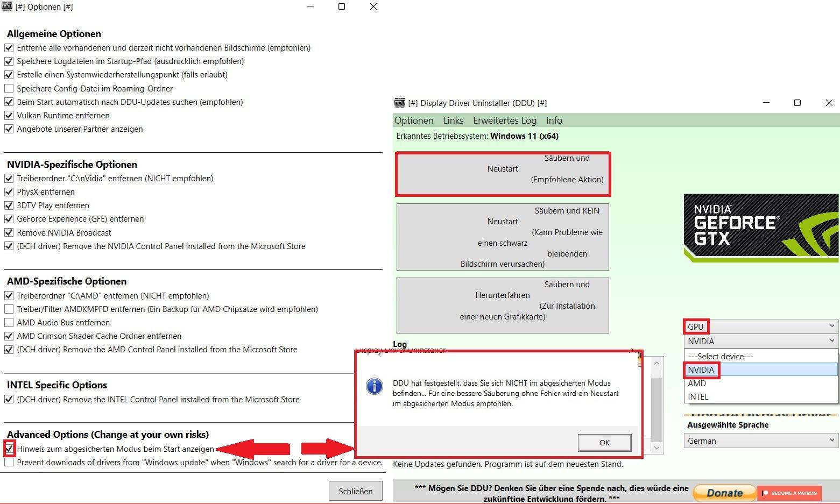
Task: Select INTEL in the device list
Action: pyautogui.click(x=761, y=396)
